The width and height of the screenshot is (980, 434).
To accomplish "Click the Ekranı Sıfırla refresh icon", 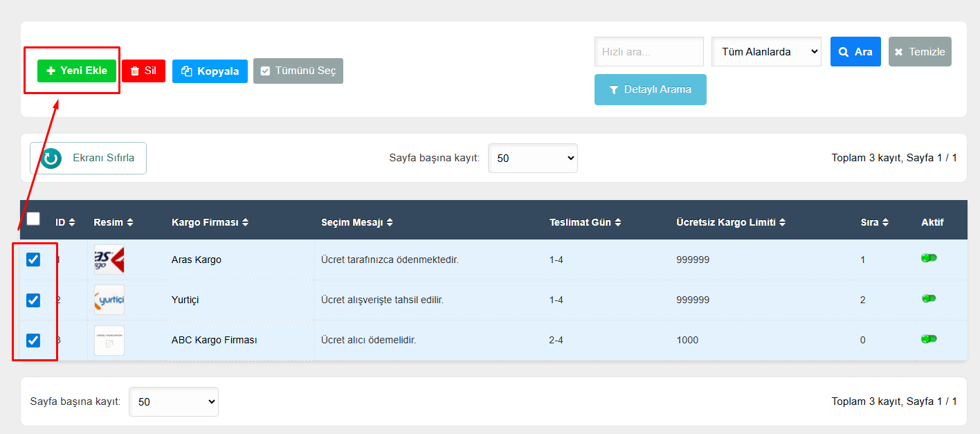I will click(51, 159).
